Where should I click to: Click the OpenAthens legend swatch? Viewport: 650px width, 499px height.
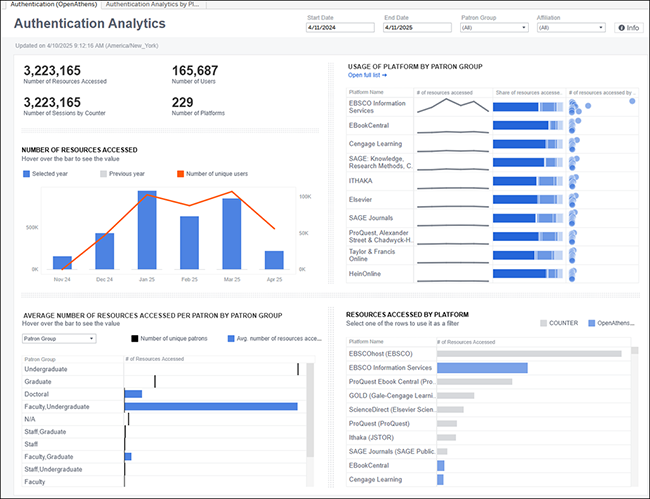click(x=592, y=323)
